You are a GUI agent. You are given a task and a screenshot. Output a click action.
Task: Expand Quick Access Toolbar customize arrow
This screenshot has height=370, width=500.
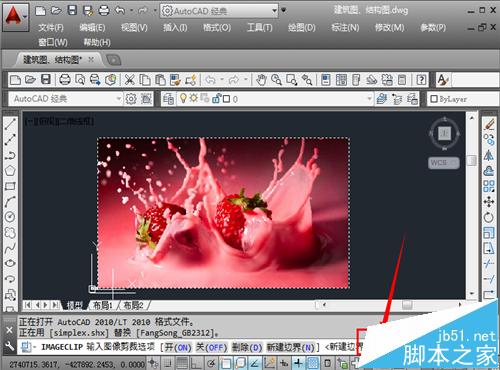(x=284, y=10)
